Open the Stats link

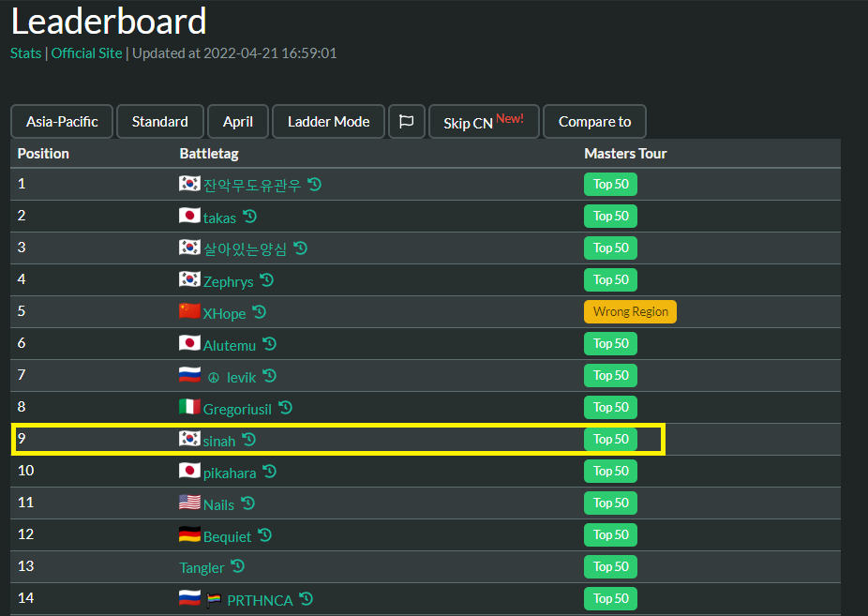coord(25,53)
